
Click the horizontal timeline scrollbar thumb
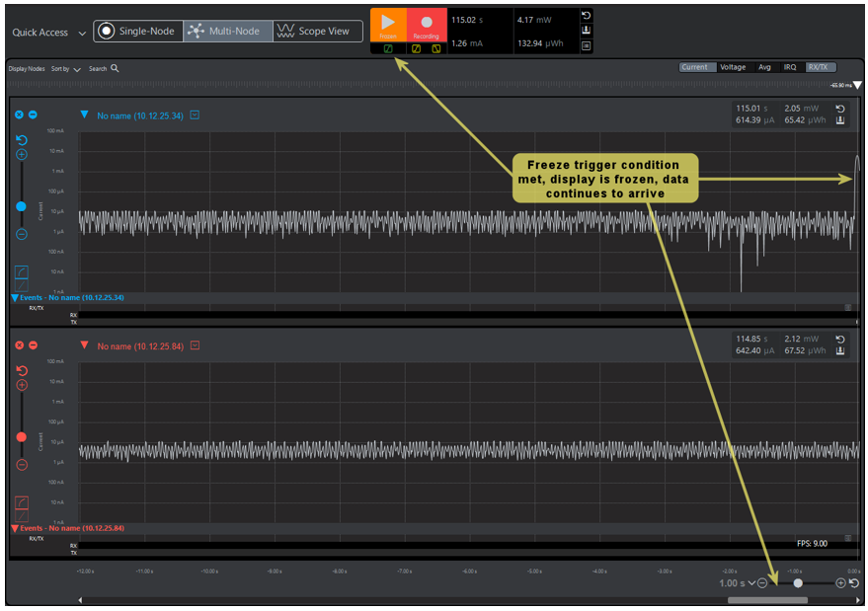coord(767,599)
